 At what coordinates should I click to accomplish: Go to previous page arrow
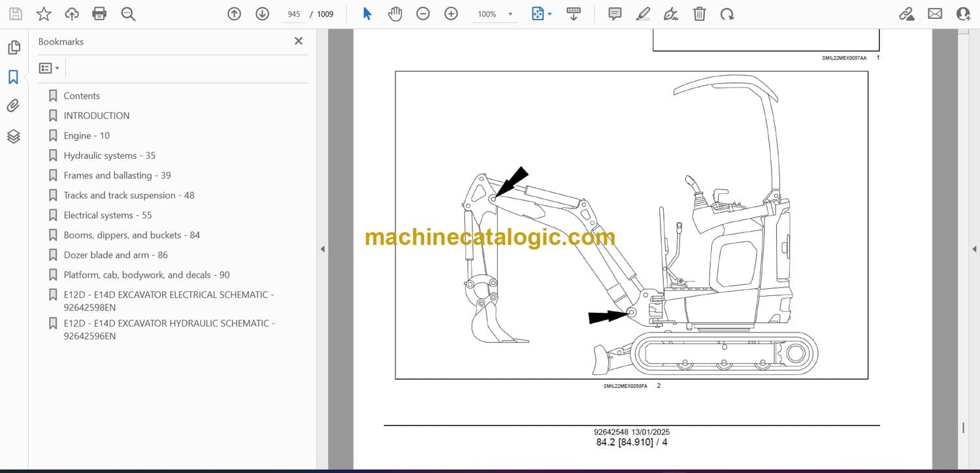pyautogui.click(x=234, y=14)
